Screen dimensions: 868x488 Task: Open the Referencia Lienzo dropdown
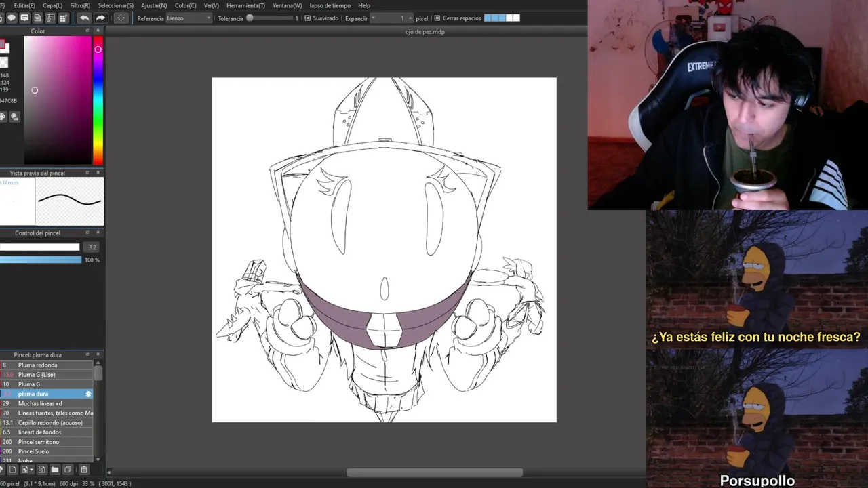pyautogui.click(x=189, y=18)
